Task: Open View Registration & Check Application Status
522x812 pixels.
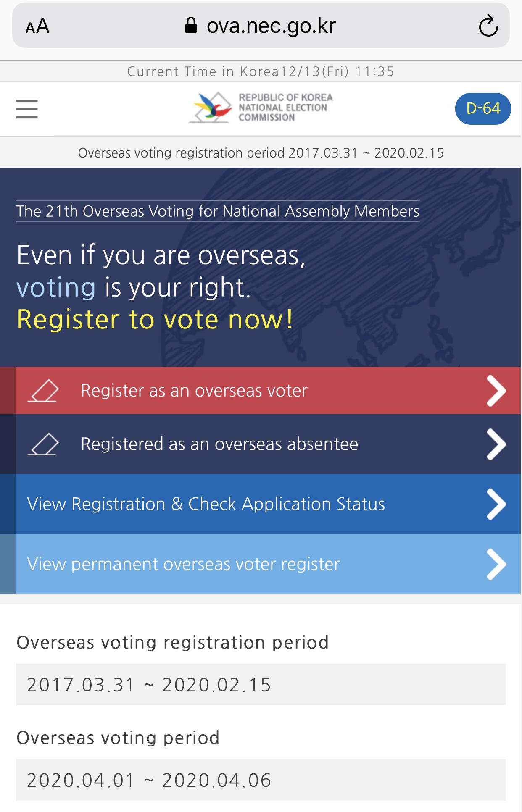Action: click(206, 504)
